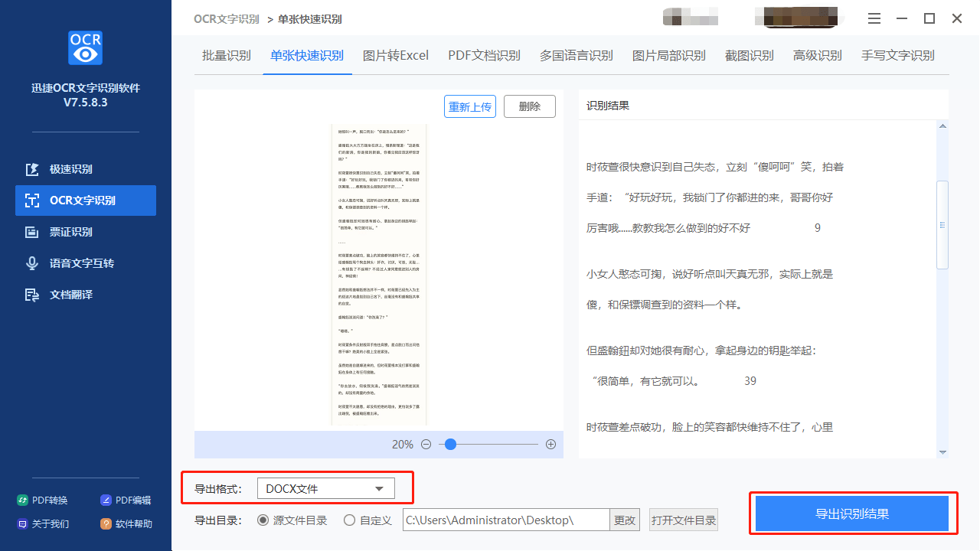980x551 pixels.
Task: Click the 打开文件目录 button
Action: pos(684,520)
